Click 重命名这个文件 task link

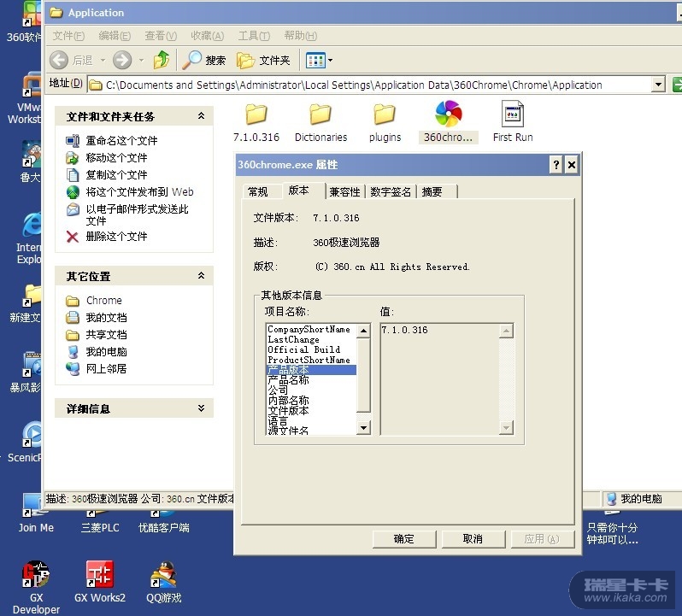121,141
